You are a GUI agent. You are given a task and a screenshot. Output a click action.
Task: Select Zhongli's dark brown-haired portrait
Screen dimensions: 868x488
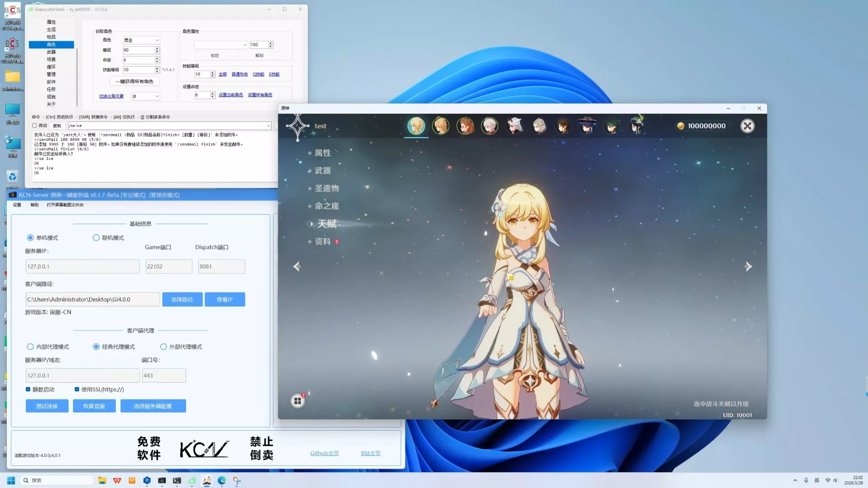click(x=563, y=126)
